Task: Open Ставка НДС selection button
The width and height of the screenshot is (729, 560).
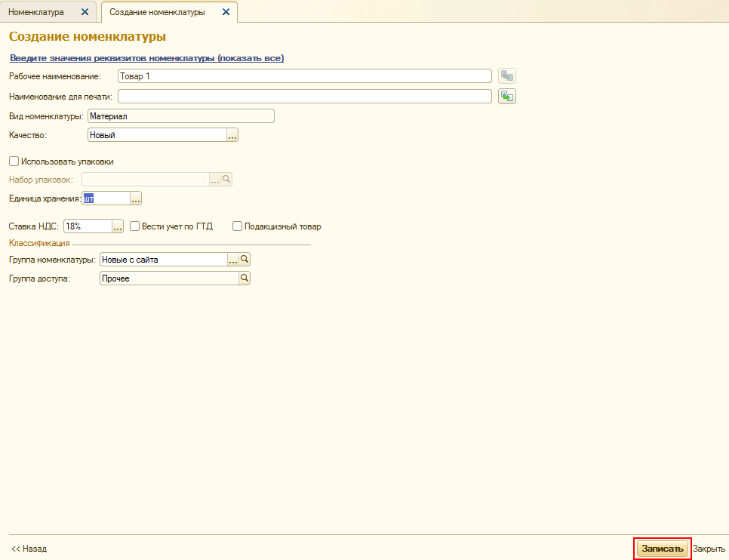Action: (118, 226)
